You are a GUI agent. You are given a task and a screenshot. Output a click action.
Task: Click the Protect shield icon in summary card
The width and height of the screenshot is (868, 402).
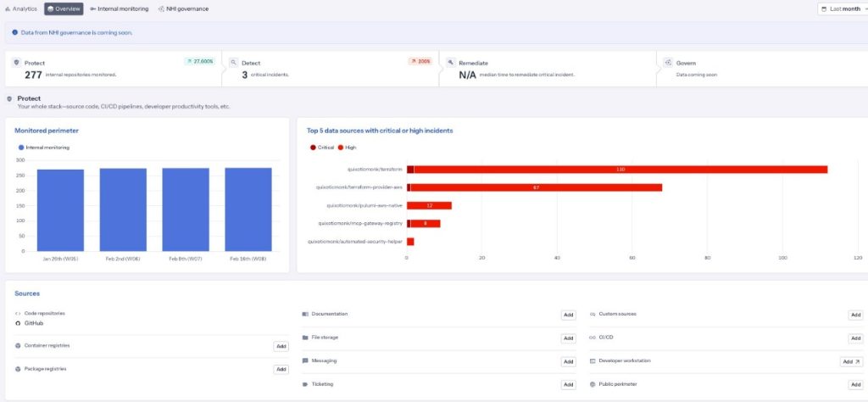[x=16, y=63]
